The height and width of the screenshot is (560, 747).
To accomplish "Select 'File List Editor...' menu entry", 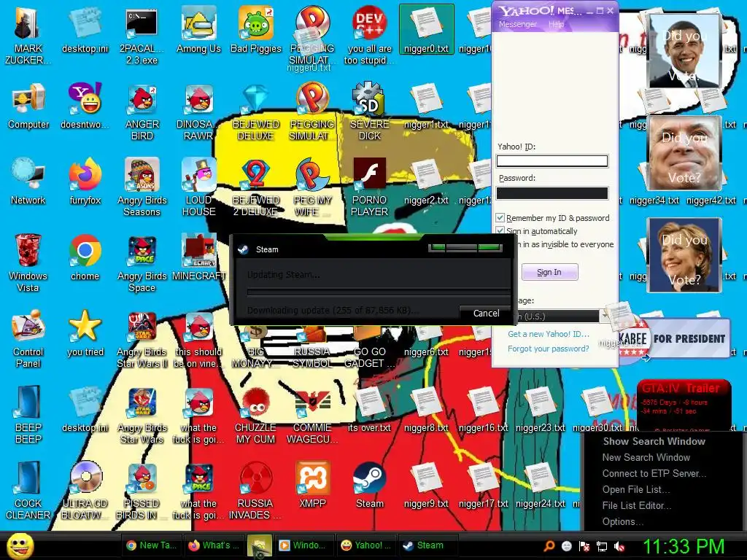I will pos(636,506).
